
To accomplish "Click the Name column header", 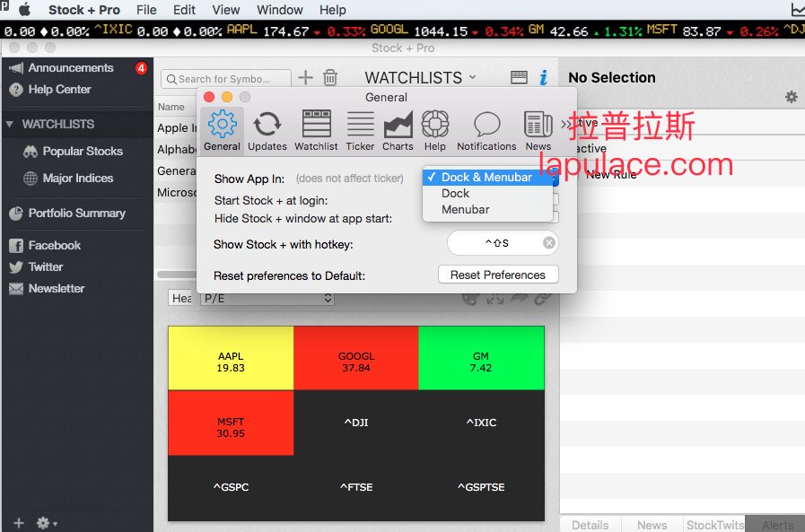I will coord(171,107).
